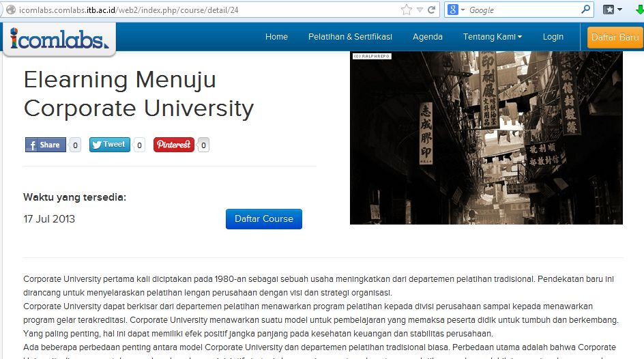The height and width of the screenshot is (359, 644).
Task: Bookmark this page with the star icon
Action: click(x=407, y=10)
